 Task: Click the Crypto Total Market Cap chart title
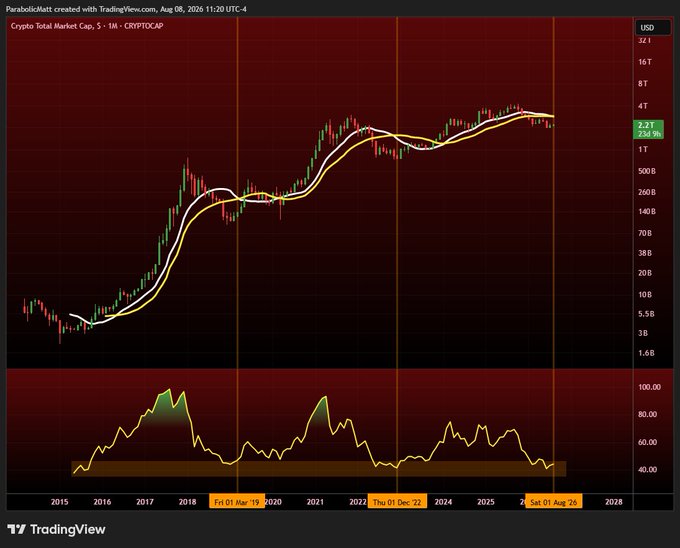tap(87, 26)
